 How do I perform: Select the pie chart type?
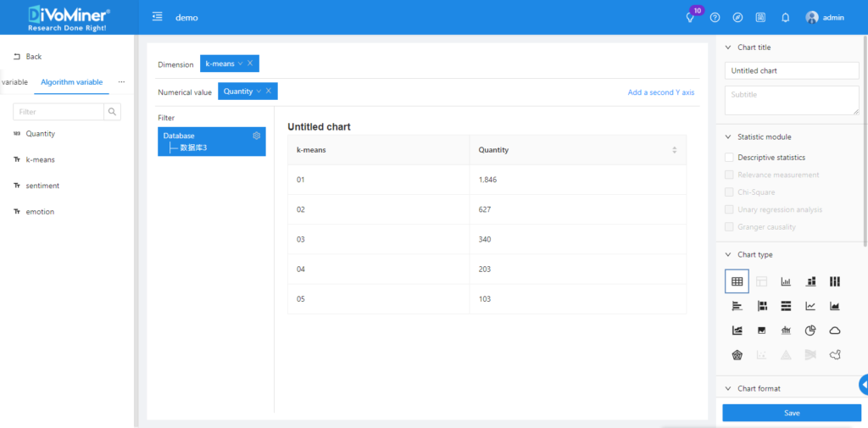pos(810,331)
